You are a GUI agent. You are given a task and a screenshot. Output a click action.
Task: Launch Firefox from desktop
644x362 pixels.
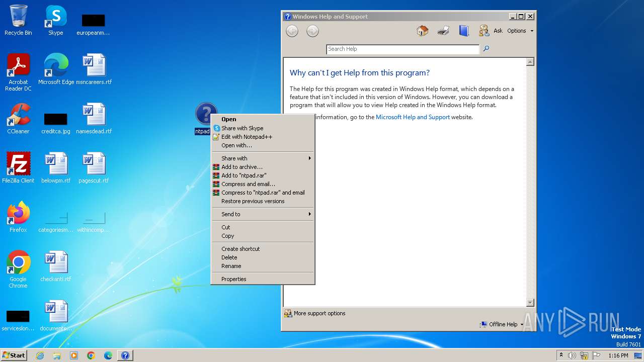tap(18, 217)
